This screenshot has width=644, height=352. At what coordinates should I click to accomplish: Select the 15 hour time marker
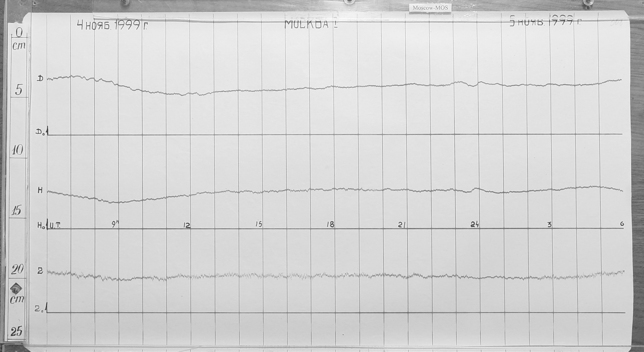coord(259,224)
